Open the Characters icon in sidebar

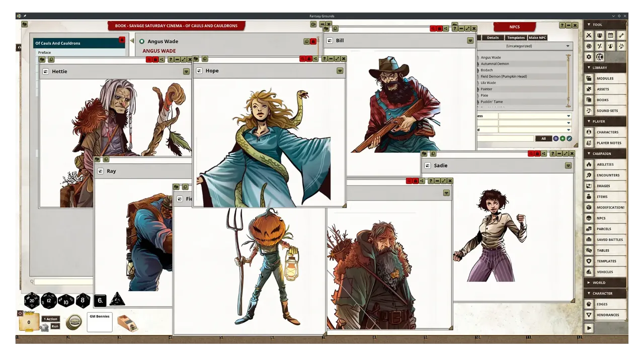point(589,132)
